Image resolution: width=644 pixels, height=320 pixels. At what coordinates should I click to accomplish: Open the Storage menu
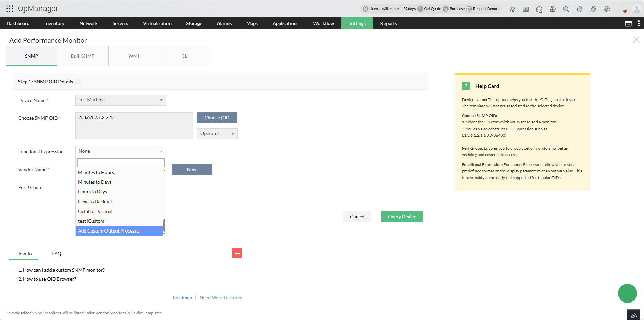coord(194,23)
